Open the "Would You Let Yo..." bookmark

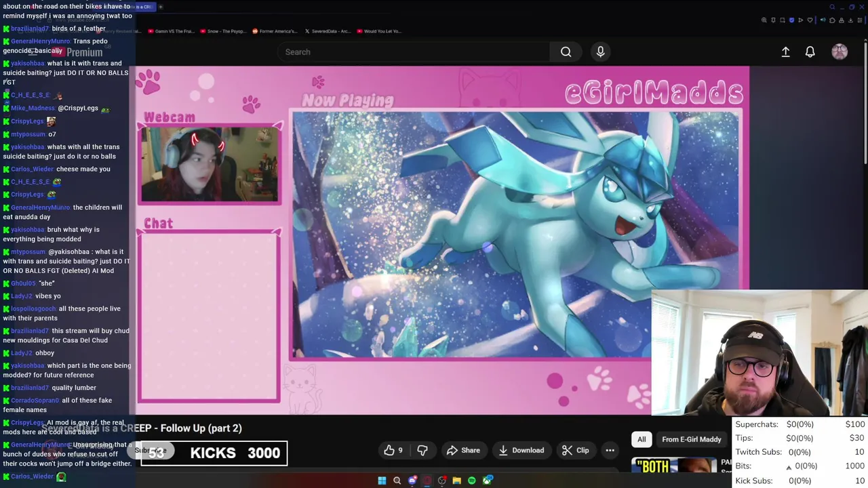click(379, 31)
